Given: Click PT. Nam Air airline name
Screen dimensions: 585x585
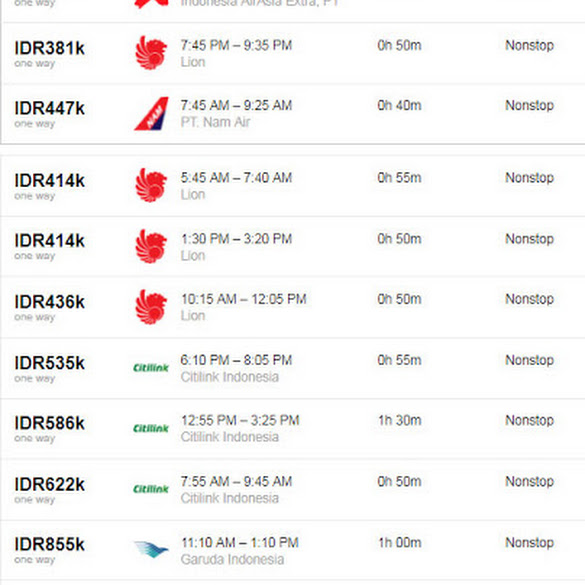Looking at the screenshot, I should (215, 122).
